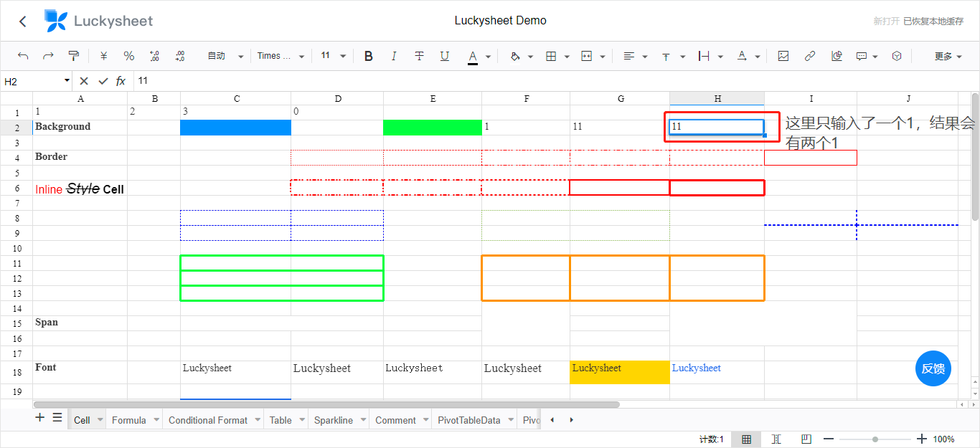Open the pivot table cube icon
980x448 pixels.
coord(897,56)
